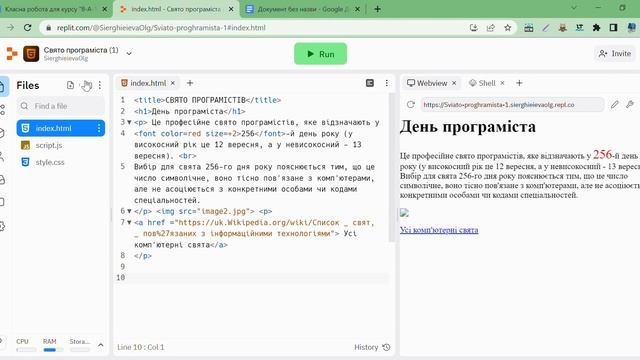
Task: Click the Webview pencil edit icon
Action: (x=615, y=104)
